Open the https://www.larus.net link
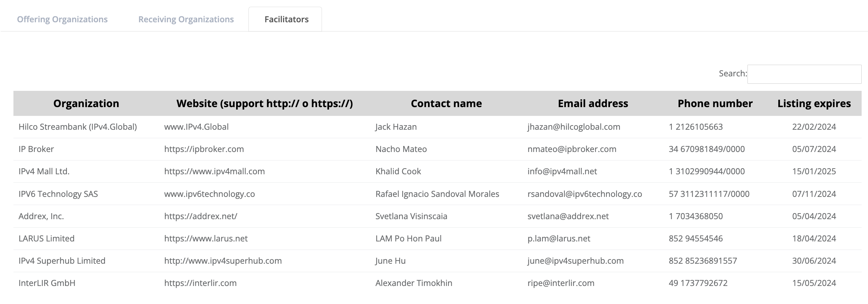 click(x=206, y=239)
